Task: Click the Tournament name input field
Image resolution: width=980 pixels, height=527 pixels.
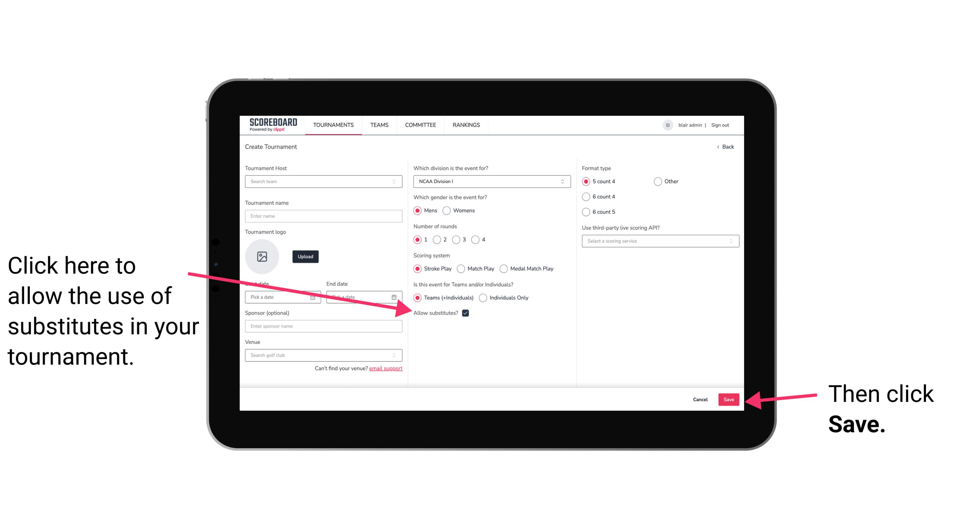Action: 324,216
